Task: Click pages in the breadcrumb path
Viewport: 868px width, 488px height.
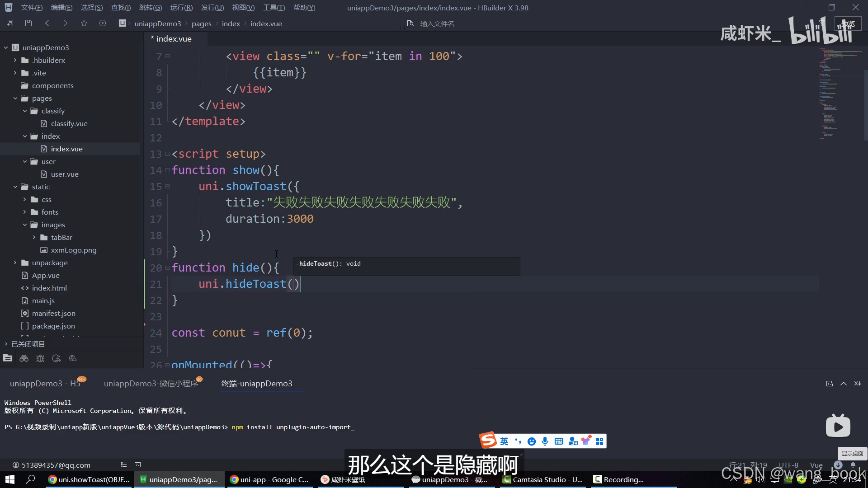Action: click(201, 23)
